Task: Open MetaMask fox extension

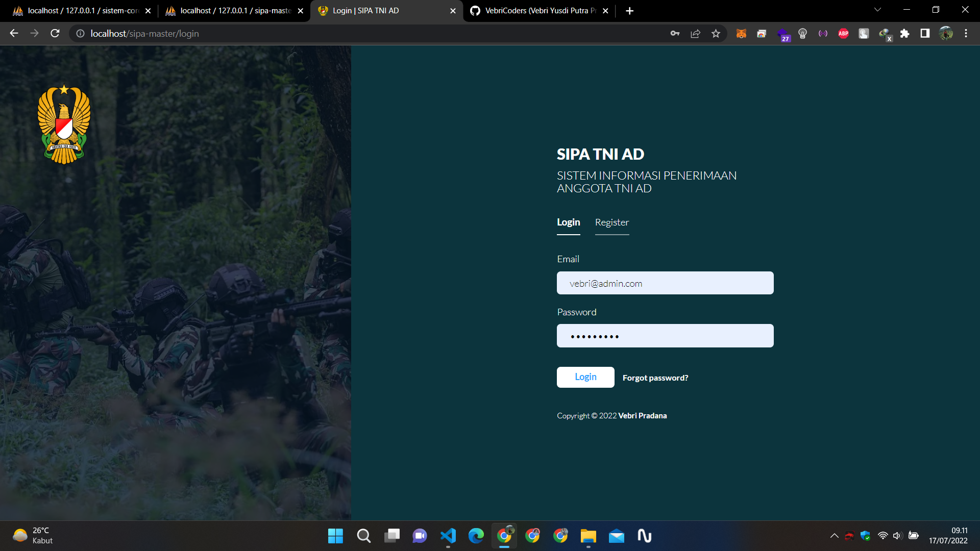Action: pyautogui.click(x=741, y=33)
